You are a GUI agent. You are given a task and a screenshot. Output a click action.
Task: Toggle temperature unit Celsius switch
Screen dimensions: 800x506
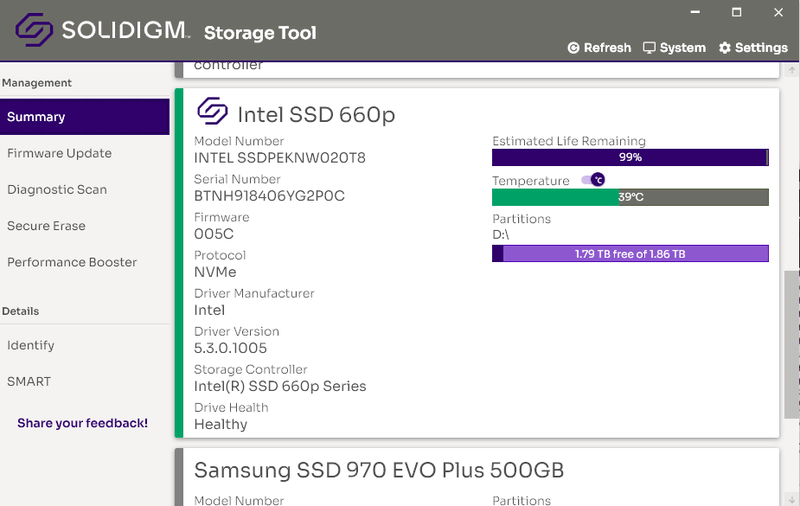593,180
